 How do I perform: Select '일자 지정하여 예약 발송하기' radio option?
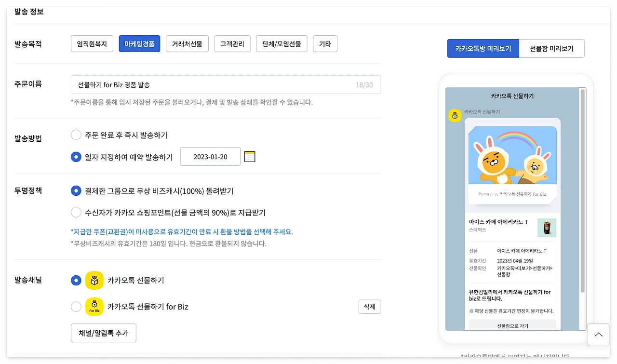(76, 157)
